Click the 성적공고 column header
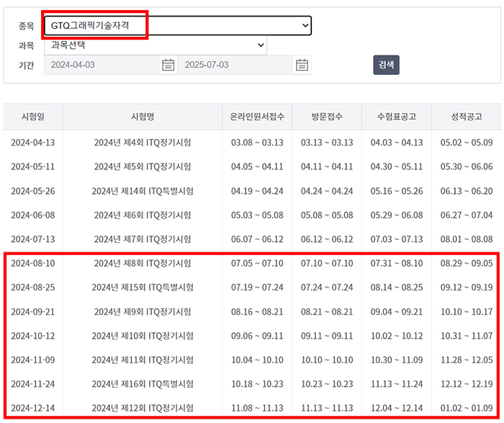 (467, 117)
